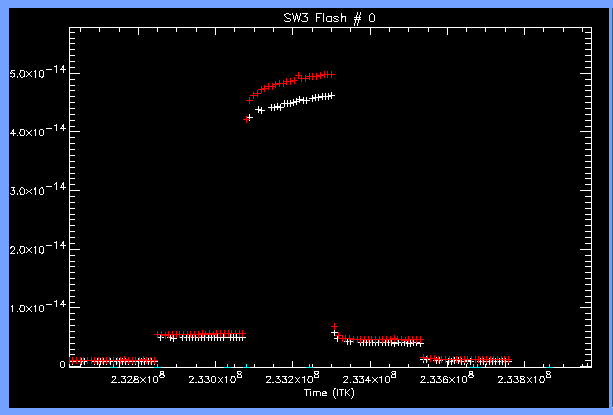Click the 2.332×10⁸ x-axis tick label

292,379
